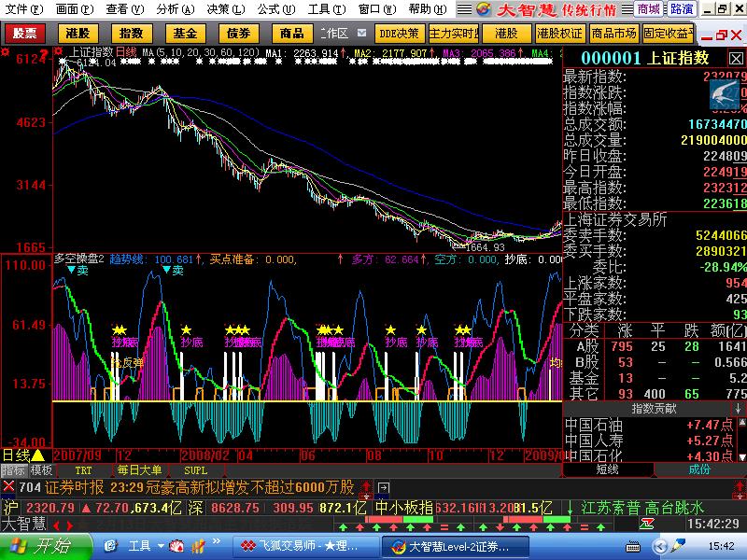Viewport: 747px width, 560px height.
Task: Minimize the inner chart window via red dash
Action: click(x=707, y=37)
